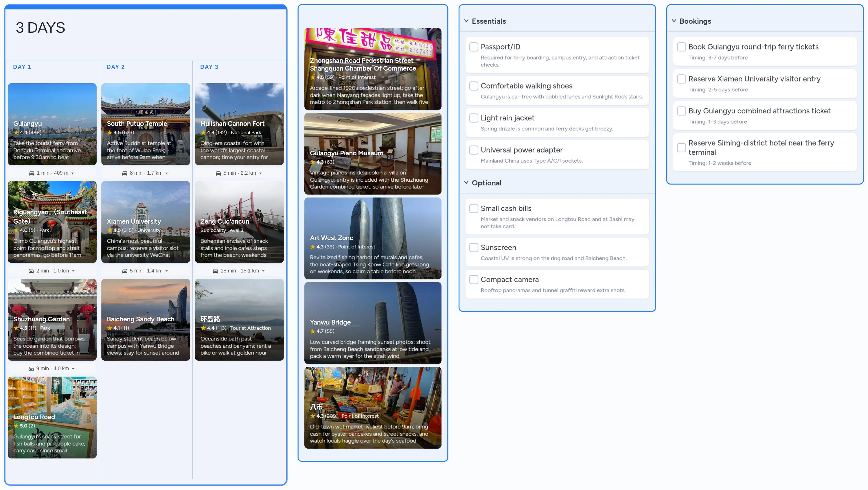Open the Zeng Cuo'ancun card

coord(239,222)
